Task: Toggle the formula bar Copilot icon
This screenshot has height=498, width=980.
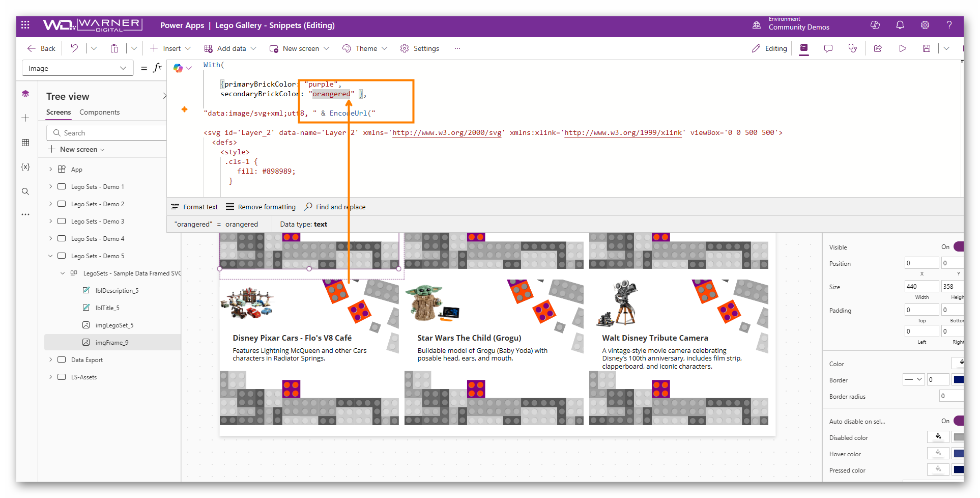Action: coord(178,68)
